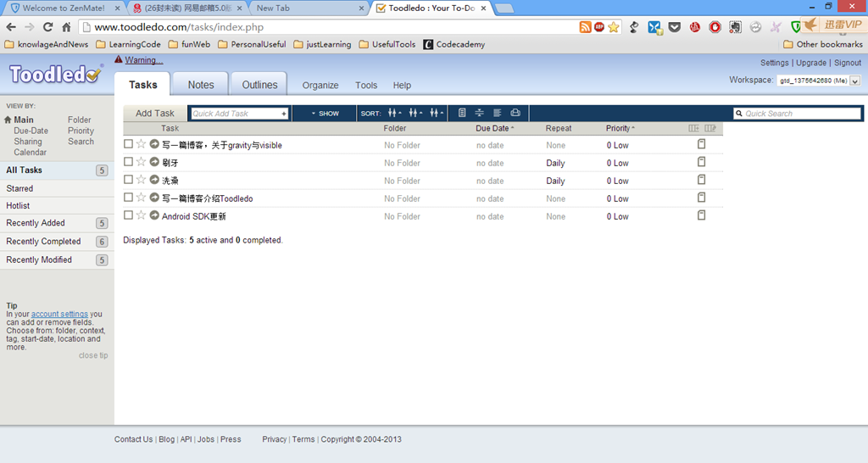The image size is (868, 463).
Task: Focus the Quick Search field
Action: (797, 114)
